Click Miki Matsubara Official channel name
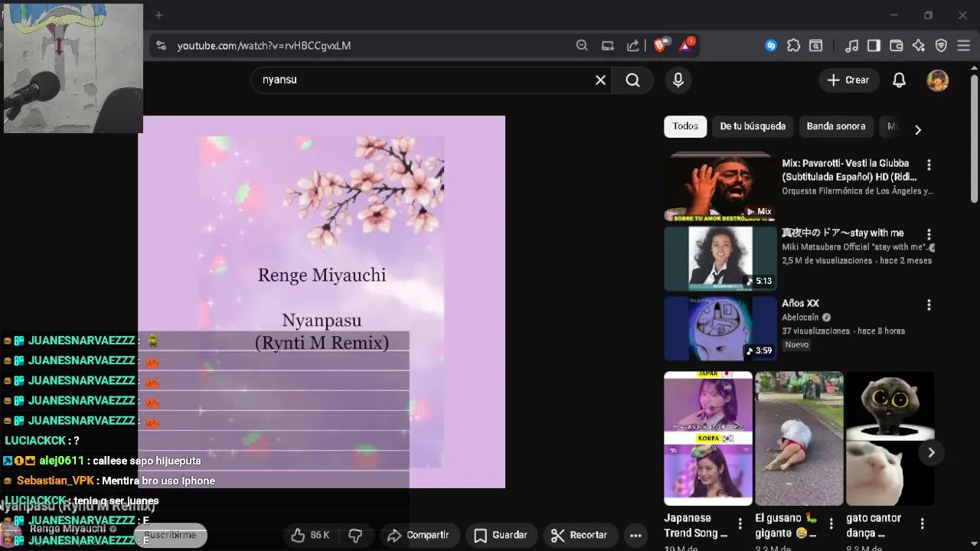The image size is (980, 551). coord(854,247)
